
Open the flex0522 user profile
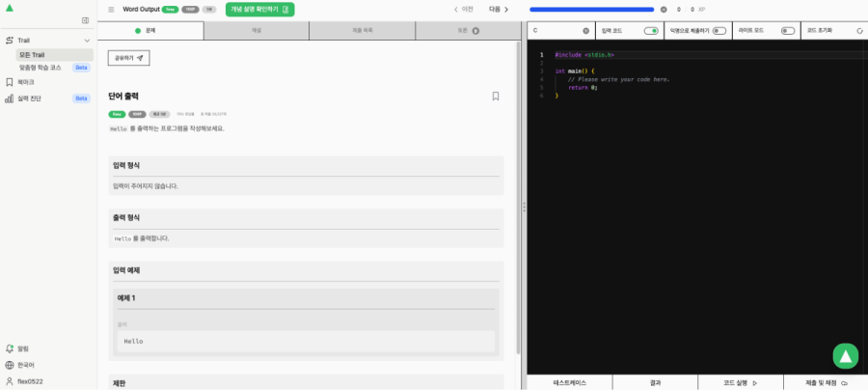[x=24, y=381]
